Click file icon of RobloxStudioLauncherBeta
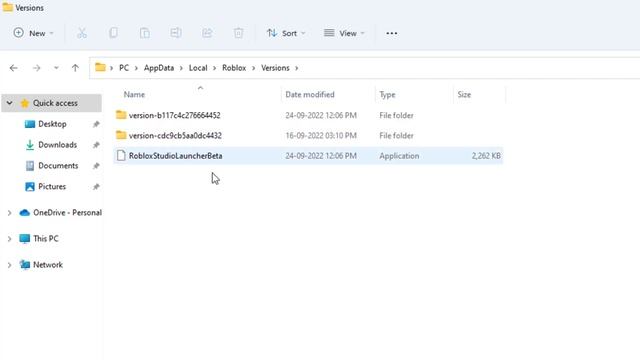 [x=121, y=156]
